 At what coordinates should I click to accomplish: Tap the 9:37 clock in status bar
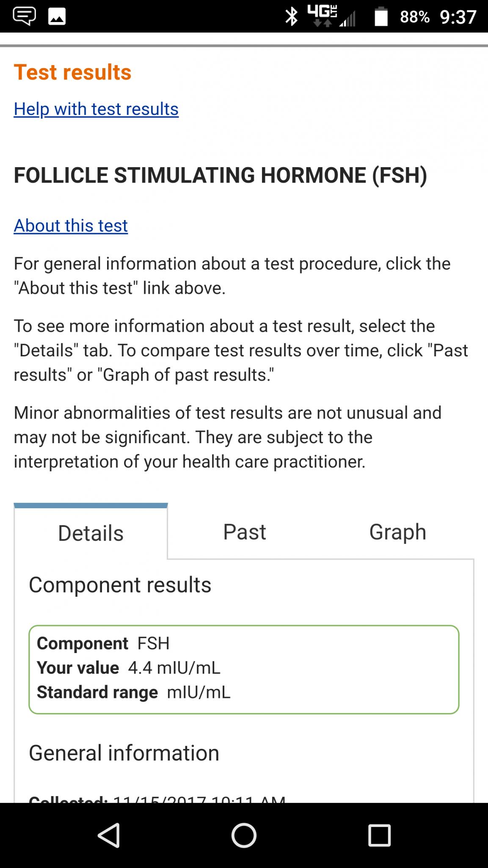click(458, 17)
